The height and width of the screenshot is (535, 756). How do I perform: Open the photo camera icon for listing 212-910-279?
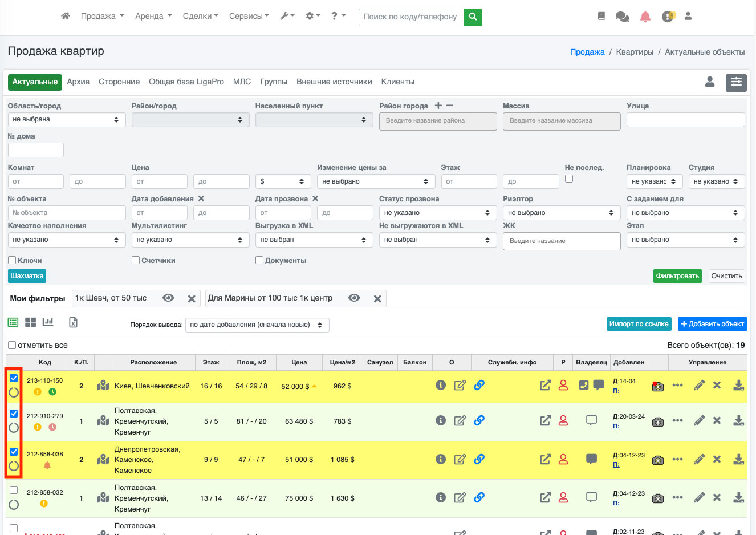[658, 421]
